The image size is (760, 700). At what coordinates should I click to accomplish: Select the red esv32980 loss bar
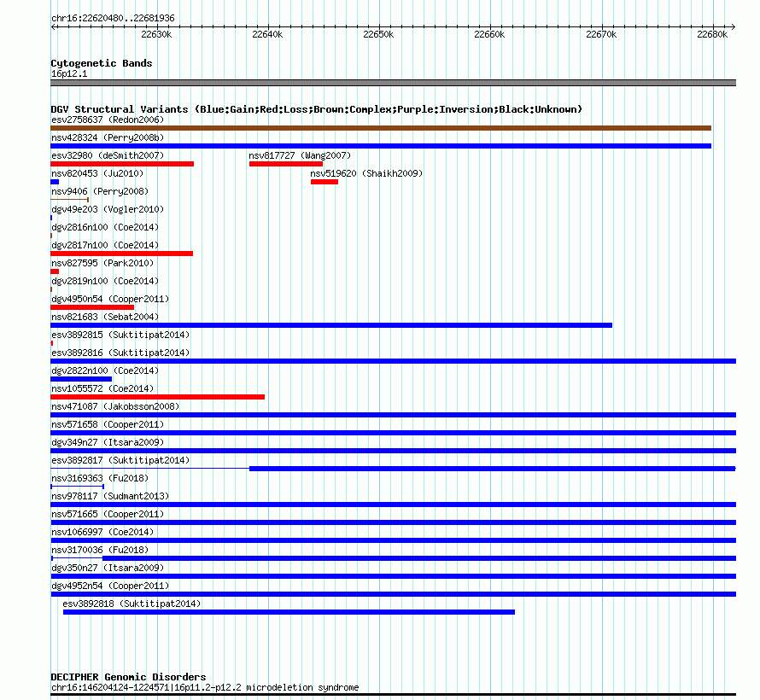pyautogui.click(x=122, y=164)
